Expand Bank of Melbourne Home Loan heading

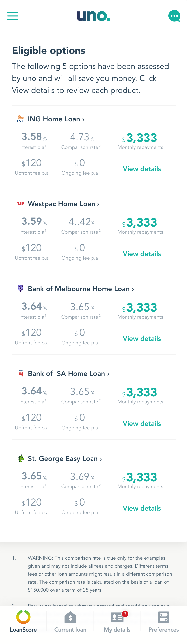coord(81,289)
